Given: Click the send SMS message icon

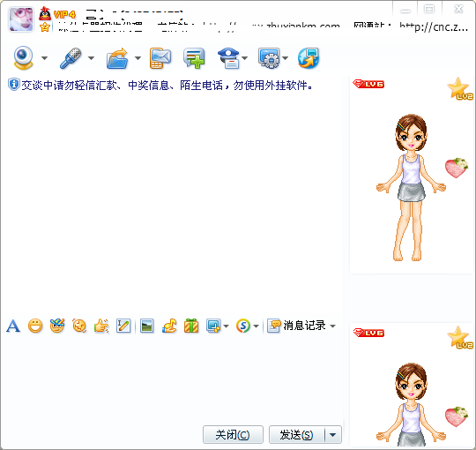Looking at the screenshot, I should [x=160, y=58].
